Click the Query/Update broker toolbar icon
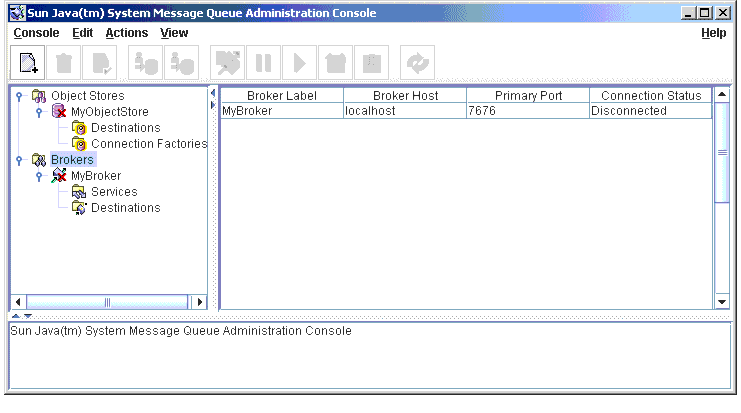This screenshot has height=413, width=741. point(228,63)
